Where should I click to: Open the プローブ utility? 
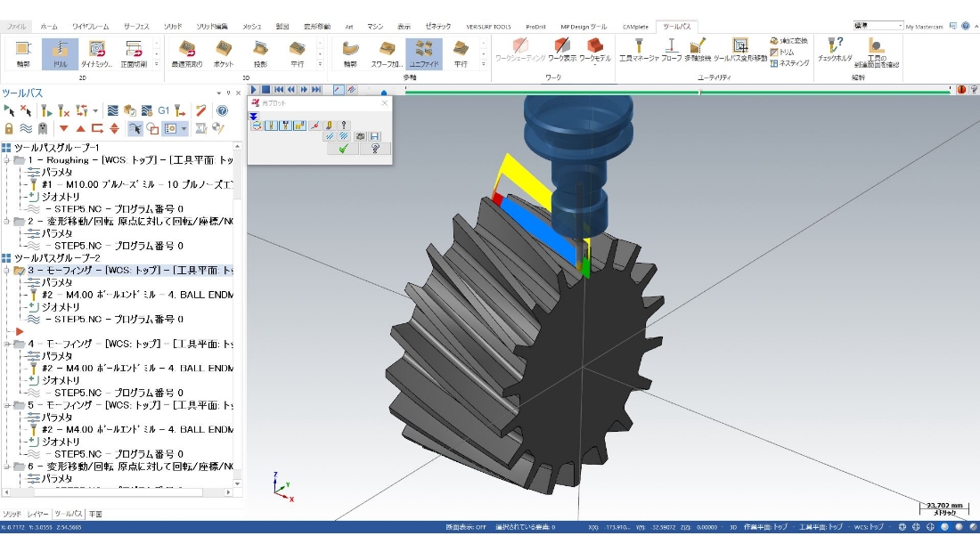[x=671, y=50]
